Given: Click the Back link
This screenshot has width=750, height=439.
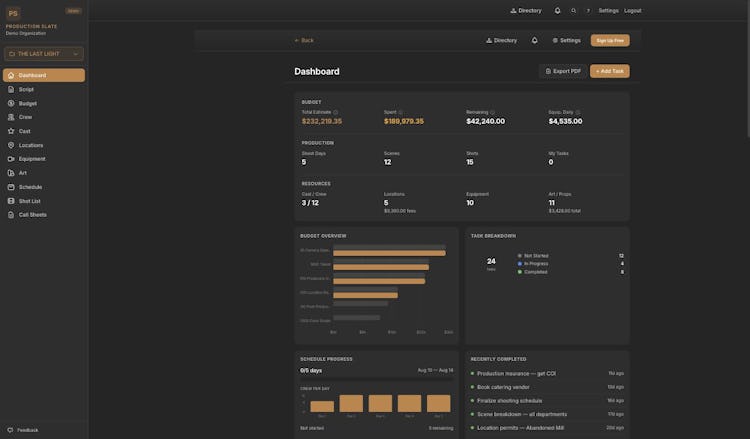Looking at the screenshot, I should click(304, 41).
